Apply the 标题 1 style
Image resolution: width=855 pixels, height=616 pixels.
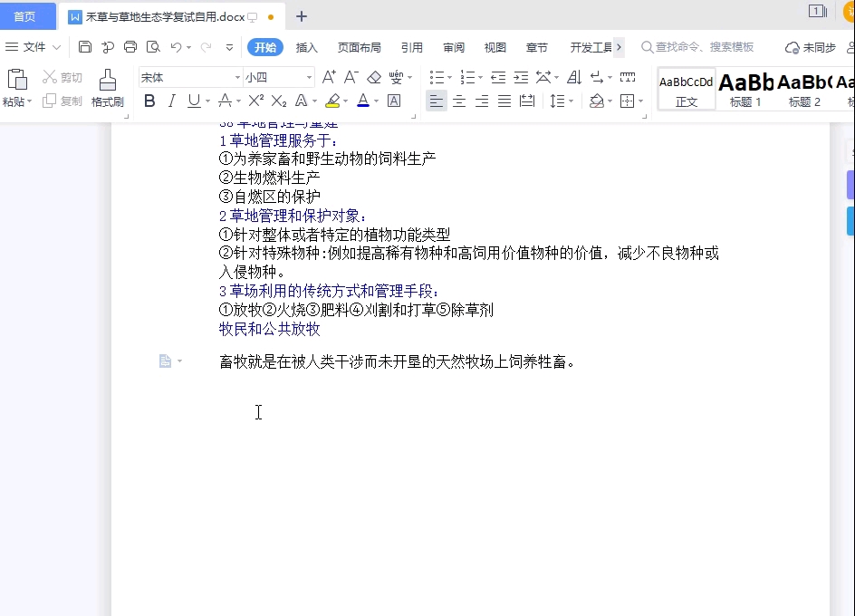(x=744, y=89)
